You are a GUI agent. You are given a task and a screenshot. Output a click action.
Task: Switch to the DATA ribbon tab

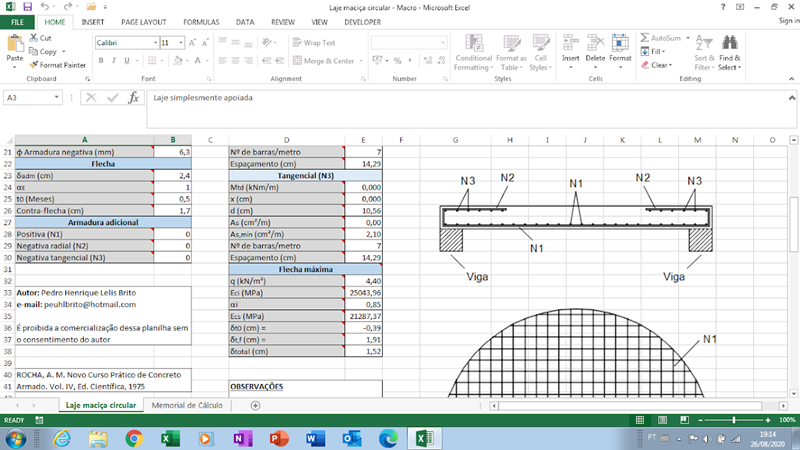click(245, 22)
